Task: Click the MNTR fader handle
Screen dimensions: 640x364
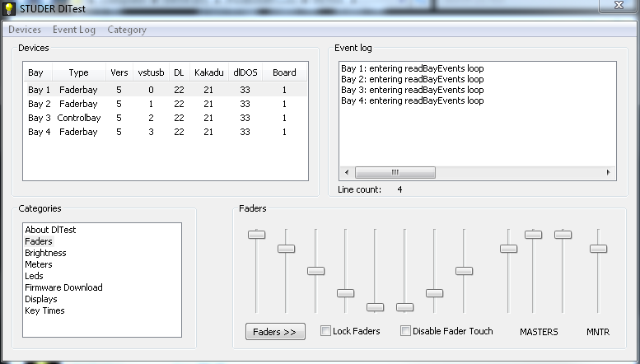Action: tap(598, 249)
